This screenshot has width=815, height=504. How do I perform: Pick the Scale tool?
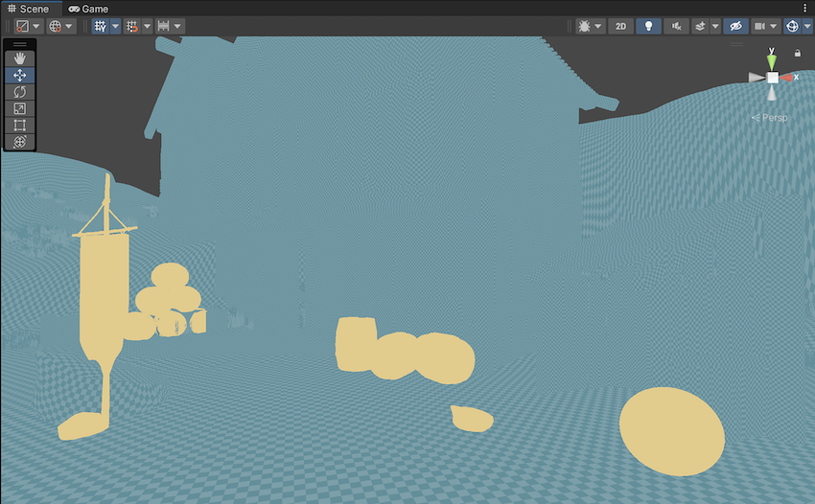click(20, 108)
